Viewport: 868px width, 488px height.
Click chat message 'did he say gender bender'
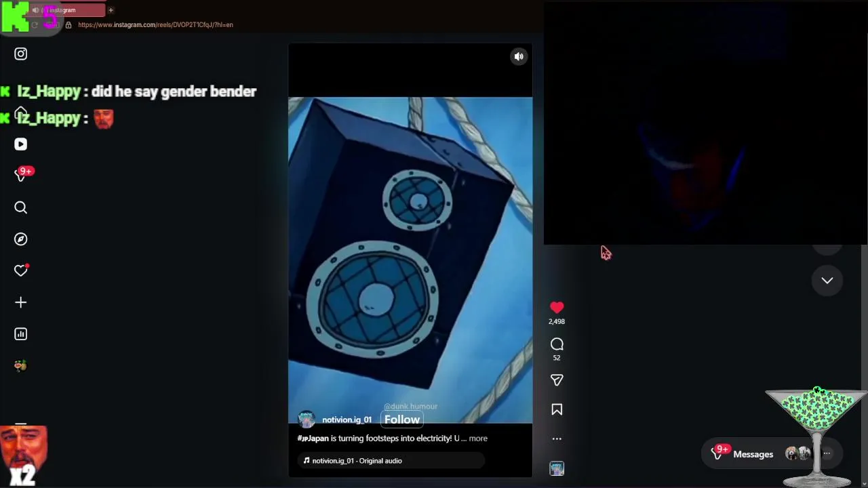coord(174,91)
